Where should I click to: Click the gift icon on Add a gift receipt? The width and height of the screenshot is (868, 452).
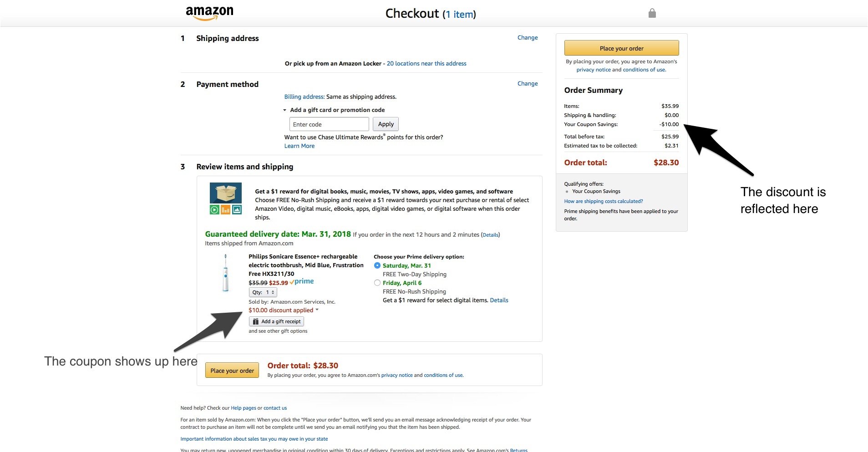[256, 321]
